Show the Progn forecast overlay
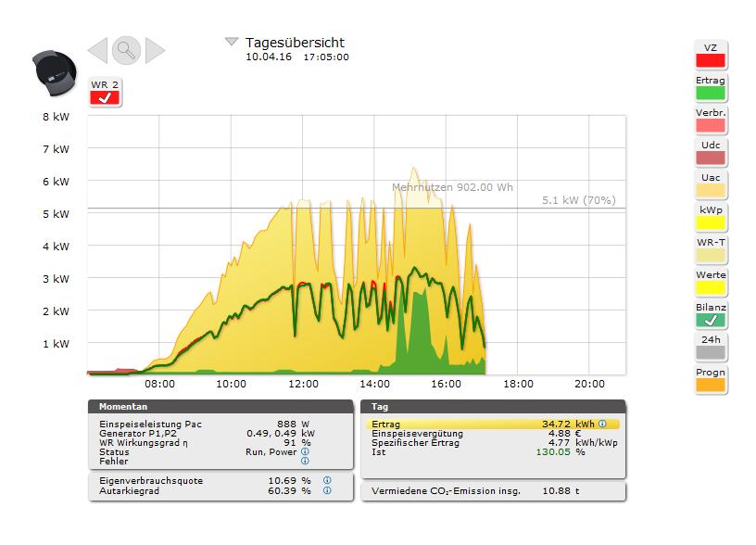The width and height of the screenshot is (756, 545). [711, 385]
